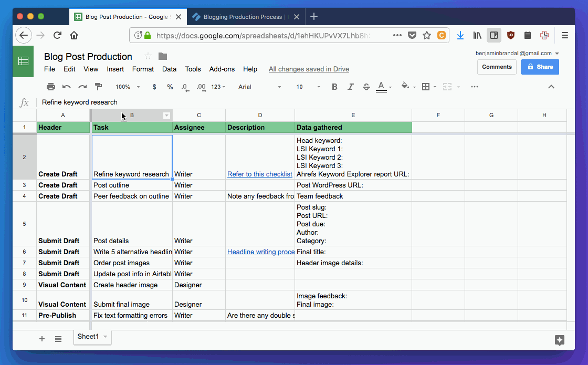This screenshot has width=588, height=365.
Task: Click the blue Share button
Action: pyautogui.click(x=540, y=67)
